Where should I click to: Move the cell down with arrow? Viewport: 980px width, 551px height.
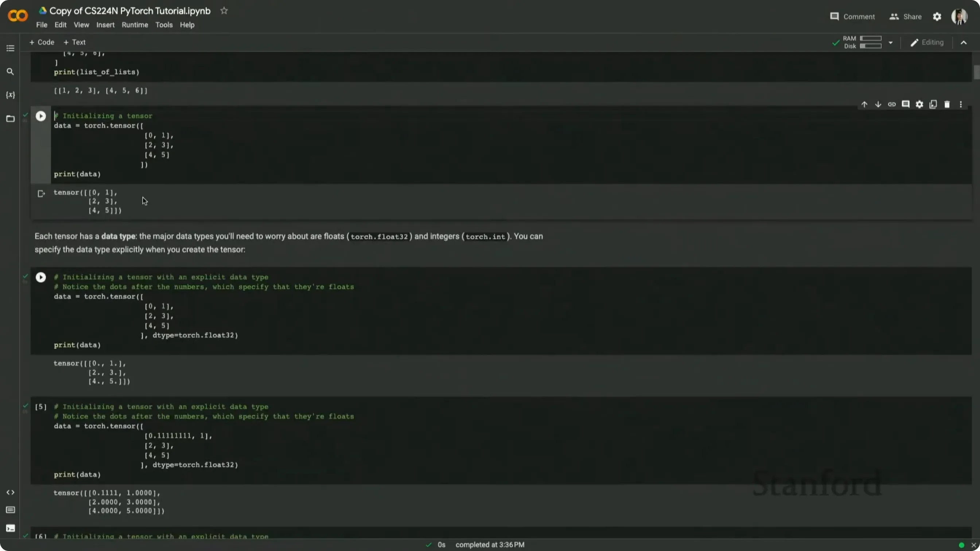878,104
